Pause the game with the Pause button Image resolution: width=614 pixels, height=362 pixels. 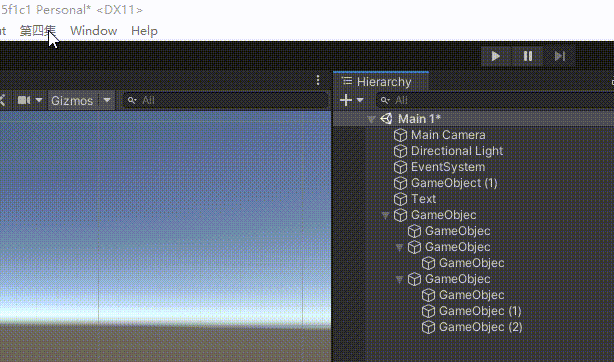point(528,56)
